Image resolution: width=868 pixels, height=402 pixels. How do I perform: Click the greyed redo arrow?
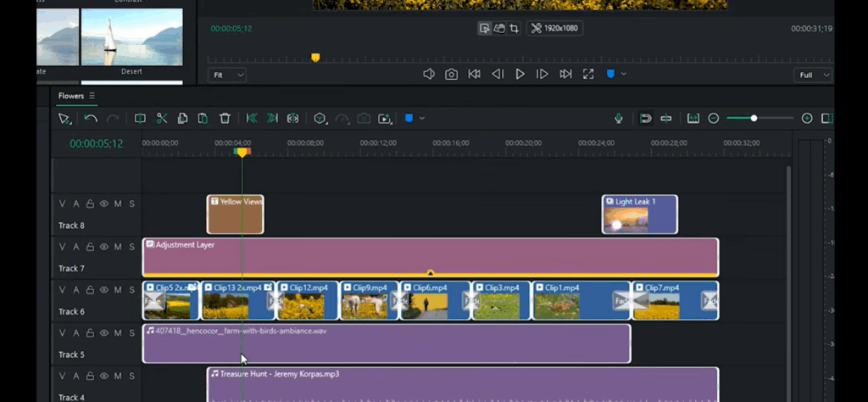(x=113, y=119)
